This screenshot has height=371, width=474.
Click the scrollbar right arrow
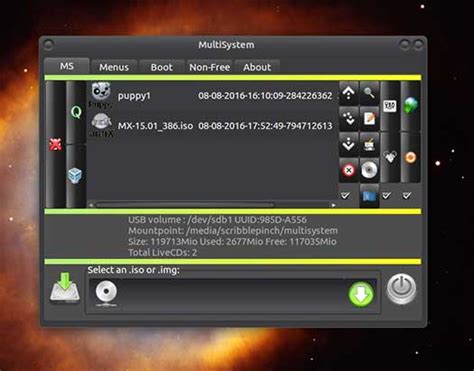pyautogui.click(x=334, y=205)
